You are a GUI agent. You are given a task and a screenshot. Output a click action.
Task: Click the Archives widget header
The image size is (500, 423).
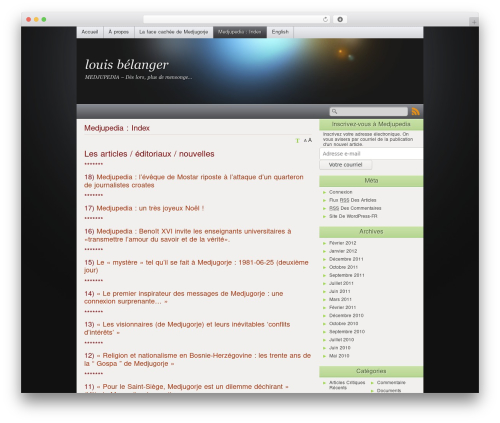371,232
